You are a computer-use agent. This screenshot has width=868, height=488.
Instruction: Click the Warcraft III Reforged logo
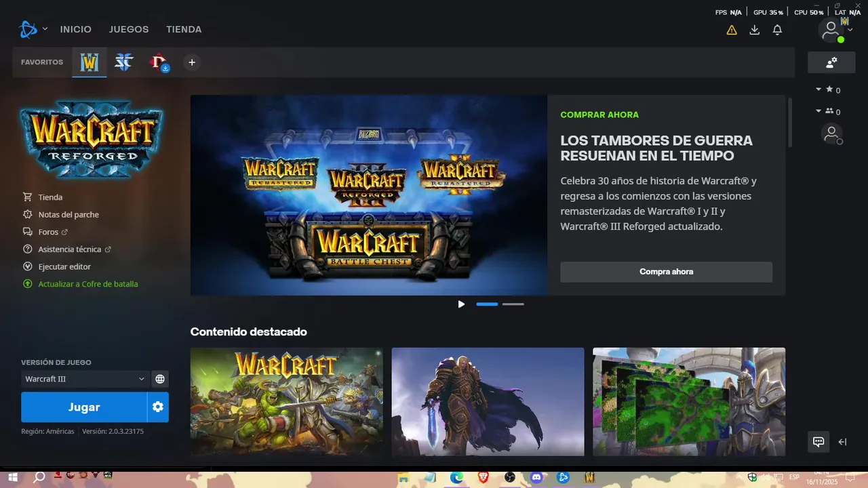click(92, 139)
